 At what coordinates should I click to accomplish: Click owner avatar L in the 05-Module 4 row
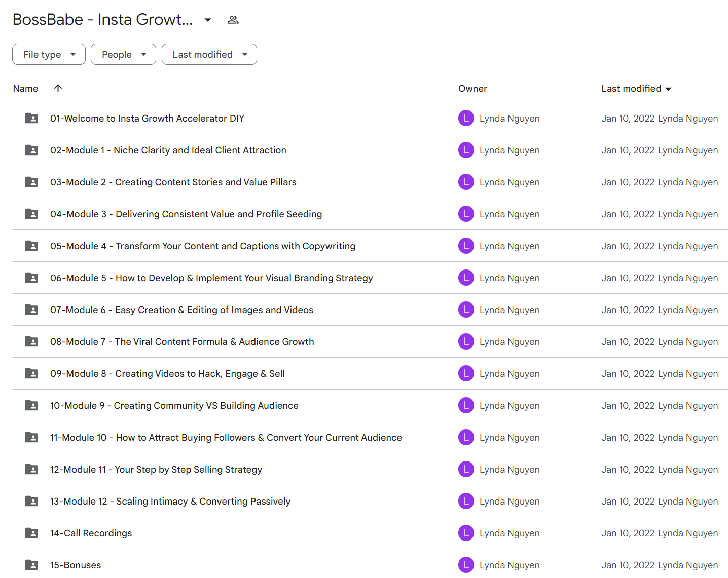point(466,246)
